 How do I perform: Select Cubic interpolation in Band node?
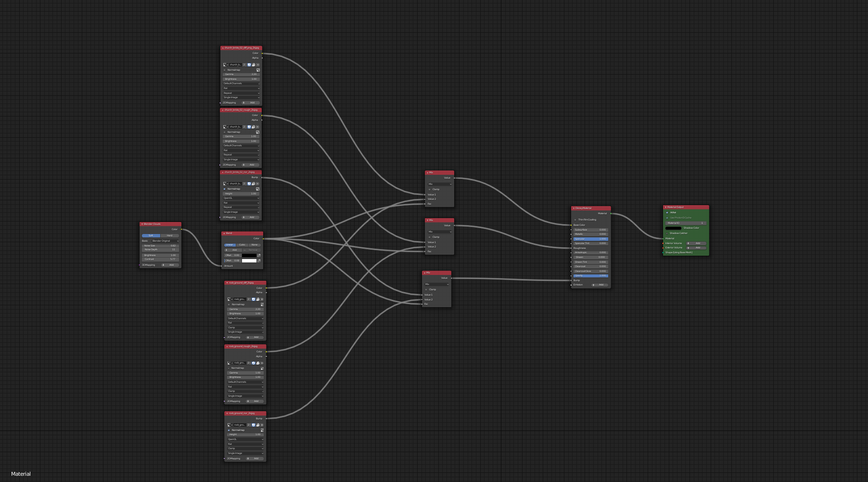click(x=242, y=245)
